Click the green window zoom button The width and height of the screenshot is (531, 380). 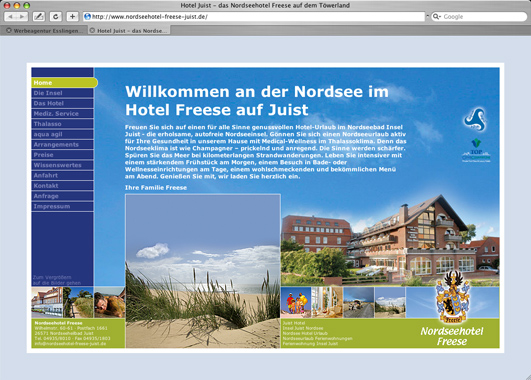26,5
